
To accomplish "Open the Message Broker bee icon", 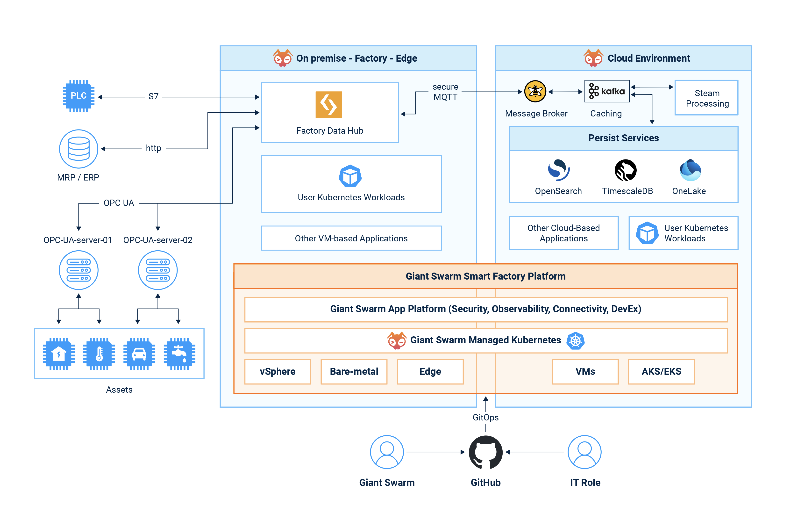I will pos(535,91).
